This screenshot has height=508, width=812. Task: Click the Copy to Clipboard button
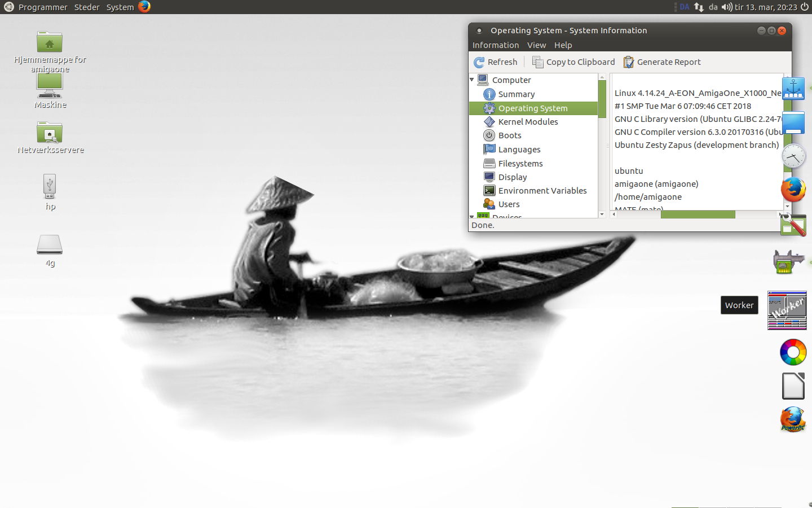573,62
